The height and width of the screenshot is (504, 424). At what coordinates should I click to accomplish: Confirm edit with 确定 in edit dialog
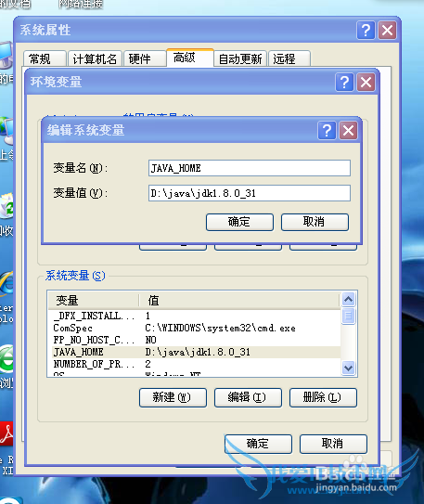pos(239,222)
